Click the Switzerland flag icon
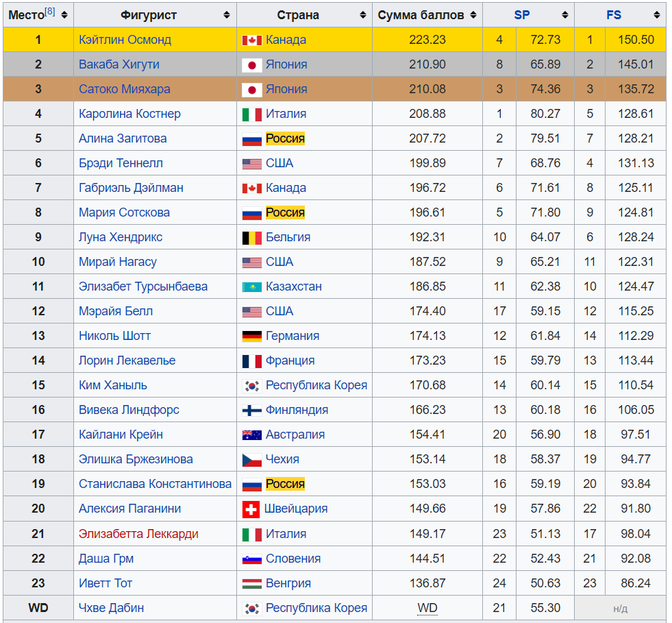 pos(251,509)
